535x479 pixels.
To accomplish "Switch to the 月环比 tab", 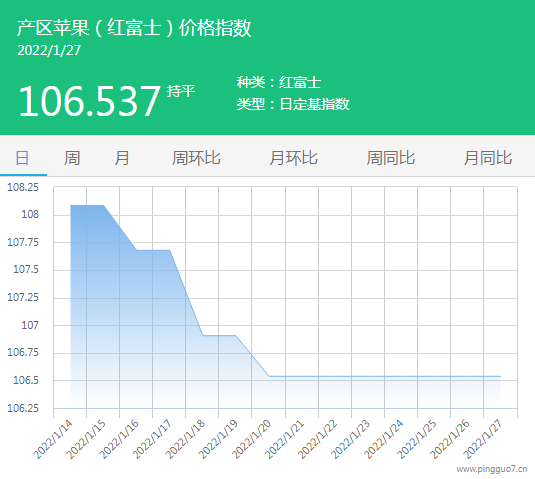I will [x=293, y=158].
